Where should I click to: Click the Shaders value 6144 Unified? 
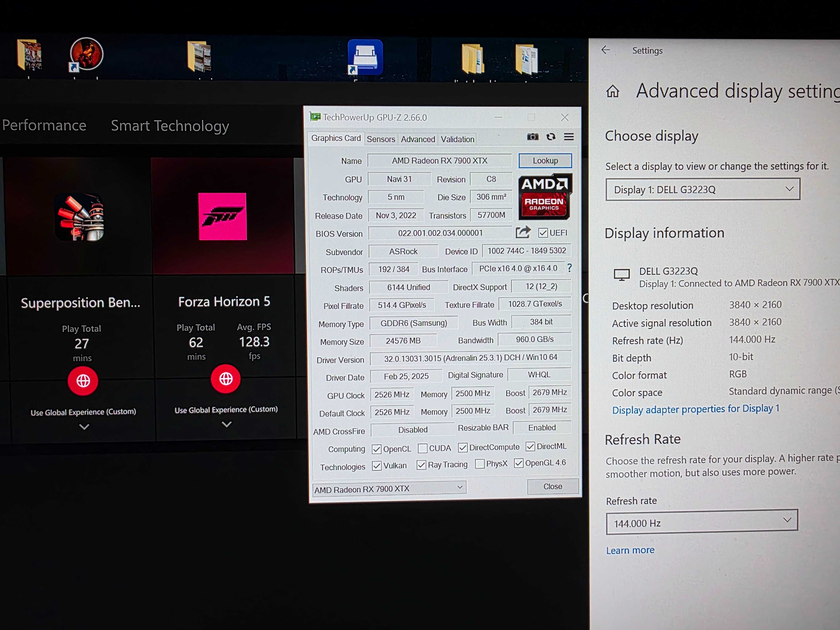pos(408,287)
